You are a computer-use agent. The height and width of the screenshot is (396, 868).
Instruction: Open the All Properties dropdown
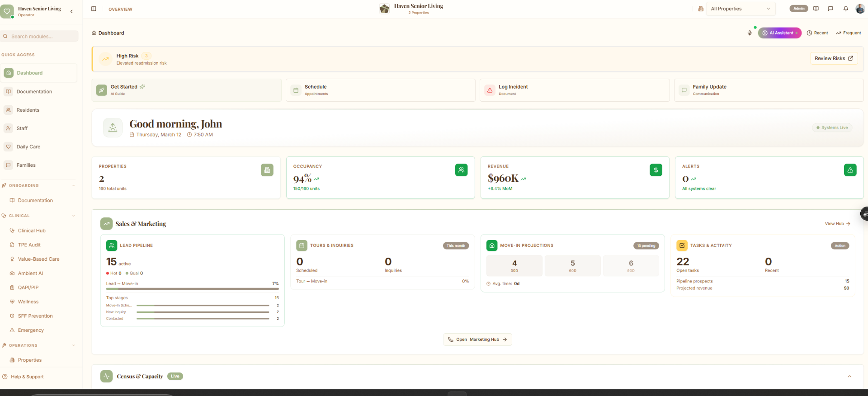point(741,9)
